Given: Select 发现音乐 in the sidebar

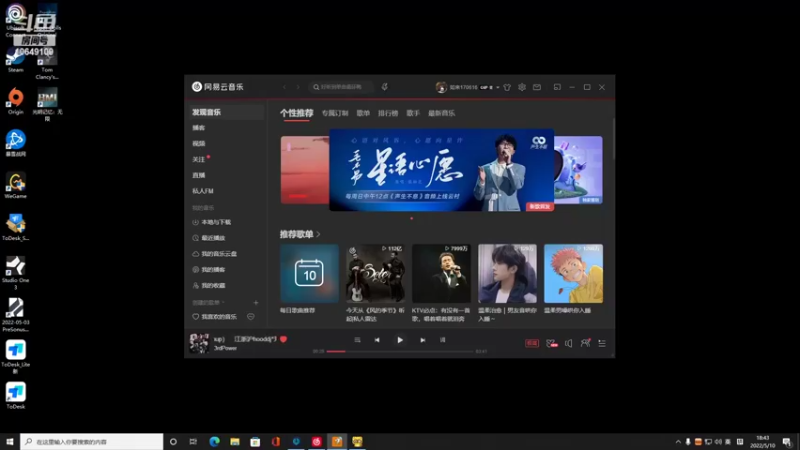Looking at the screenshot, I should (225, 112).
